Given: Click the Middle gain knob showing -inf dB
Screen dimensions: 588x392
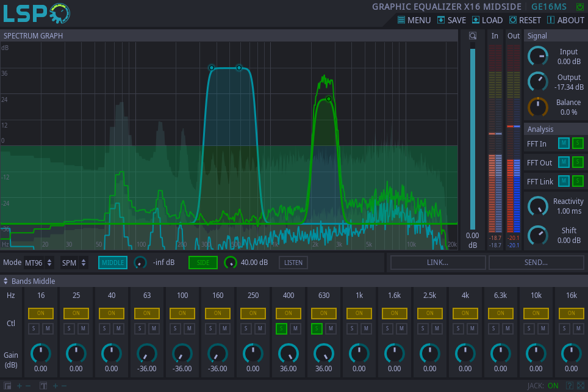Looking at the screenshot, I should (140, 263).
